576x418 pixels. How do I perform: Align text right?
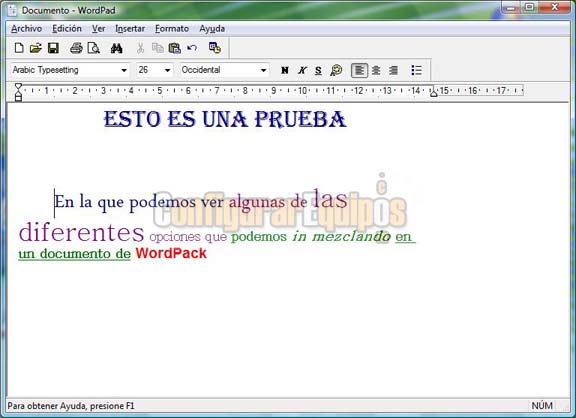[393, 70]
